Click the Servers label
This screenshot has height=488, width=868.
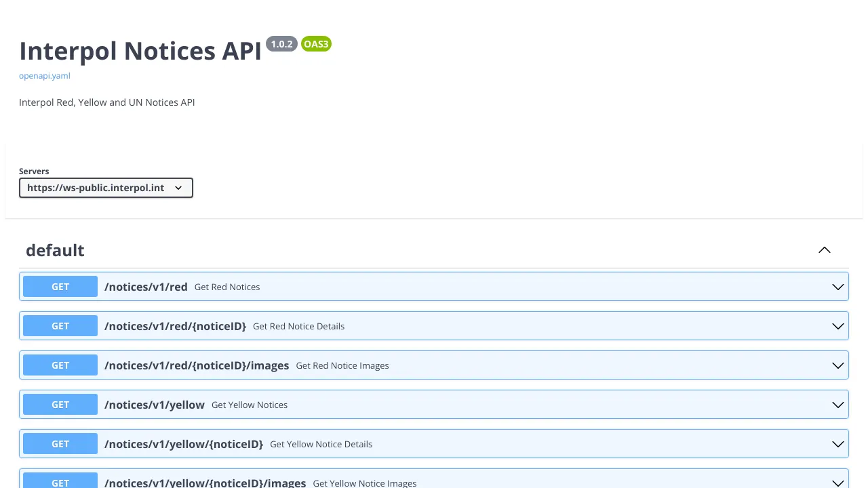point(34,171)
